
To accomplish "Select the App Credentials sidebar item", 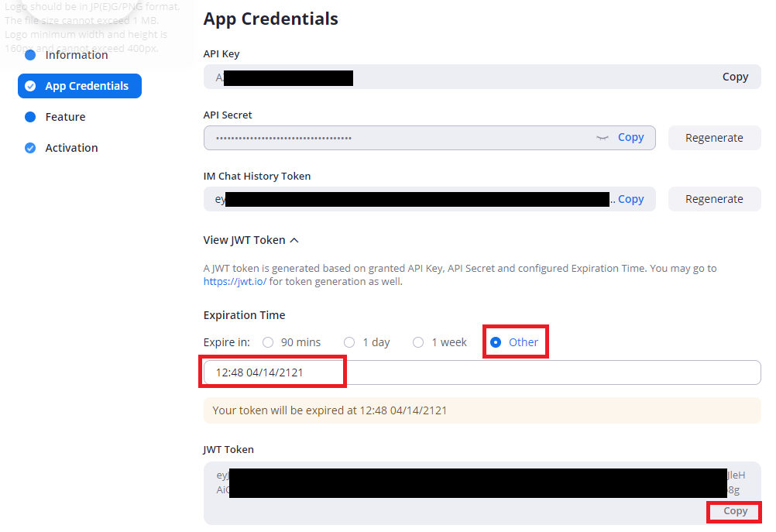I will (x=80, y=86).
